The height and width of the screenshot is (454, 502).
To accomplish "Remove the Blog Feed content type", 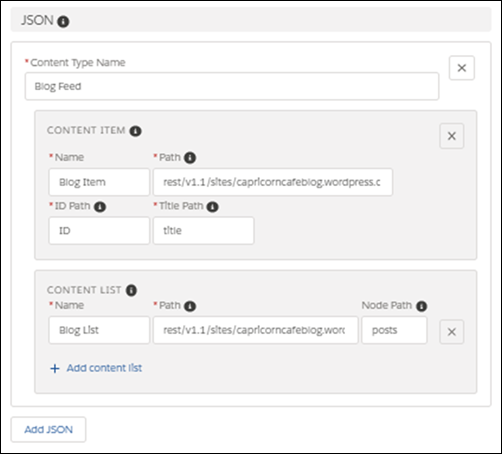I will point(462,68).
